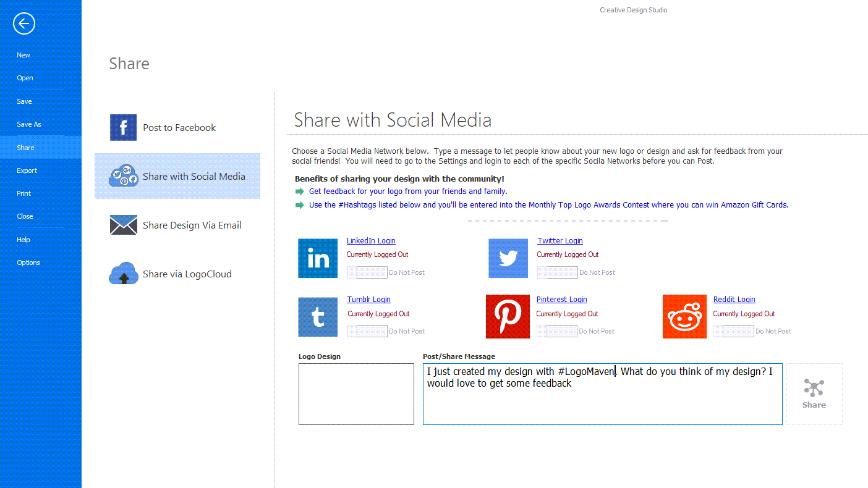Enable posting with the Reddit toggle
Image resolution: width=868 pixels, height=488 pixels.
733,331
